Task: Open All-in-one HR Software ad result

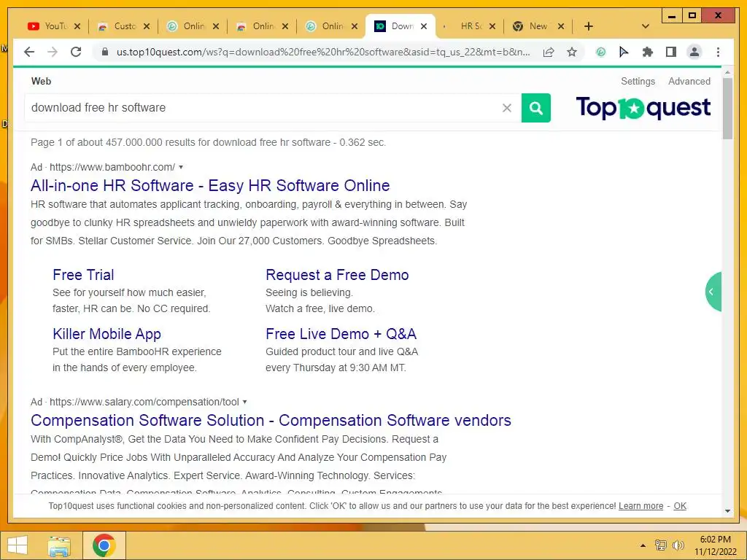Action: point(210,185)
